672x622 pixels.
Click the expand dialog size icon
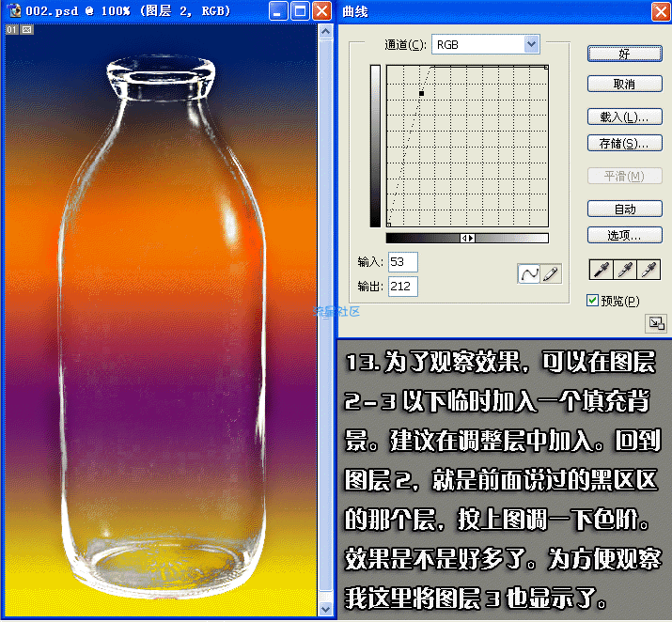click(x=656, y=323)
